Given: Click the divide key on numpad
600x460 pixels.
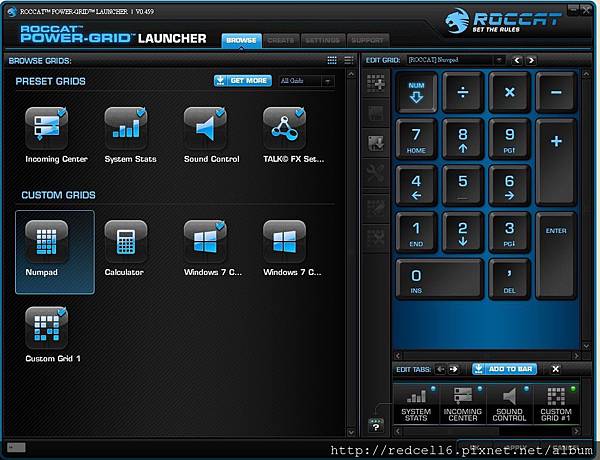Looking at the screenshot, I should [x=463, y=92].
